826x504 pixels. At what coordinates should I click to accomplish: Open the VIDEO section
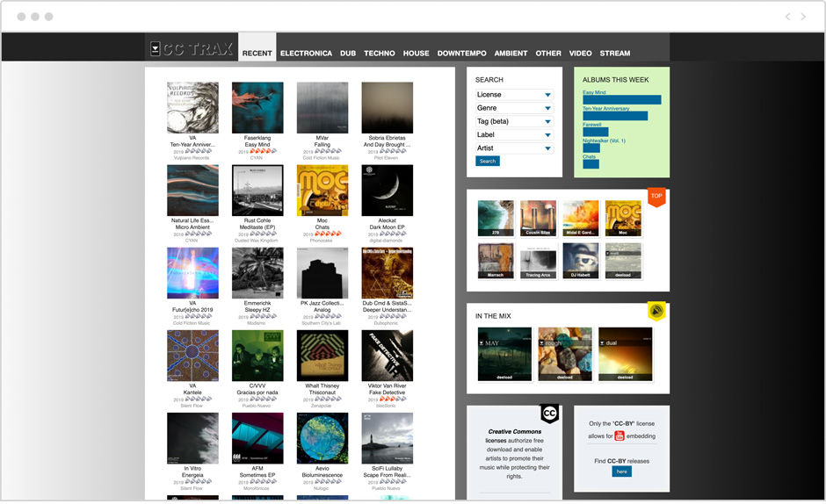(x=581, y=54)
